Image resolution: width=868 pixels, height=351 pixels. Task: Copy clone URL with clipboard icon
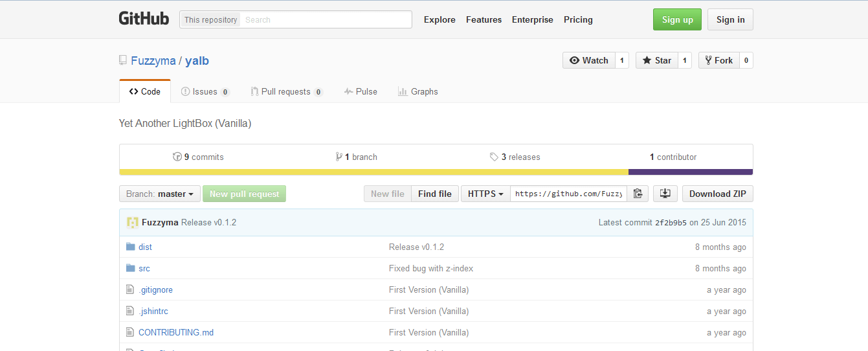pos(638,194)
